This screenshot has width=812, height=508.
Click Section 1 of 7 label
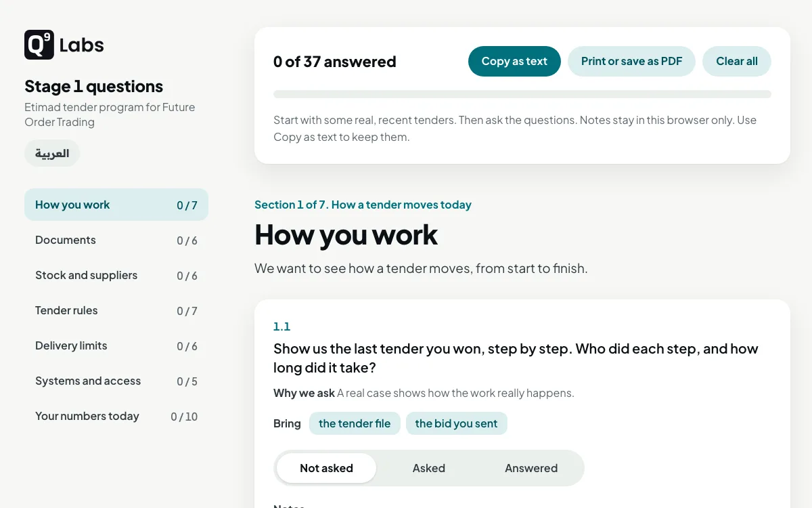(x=363, y=205)
